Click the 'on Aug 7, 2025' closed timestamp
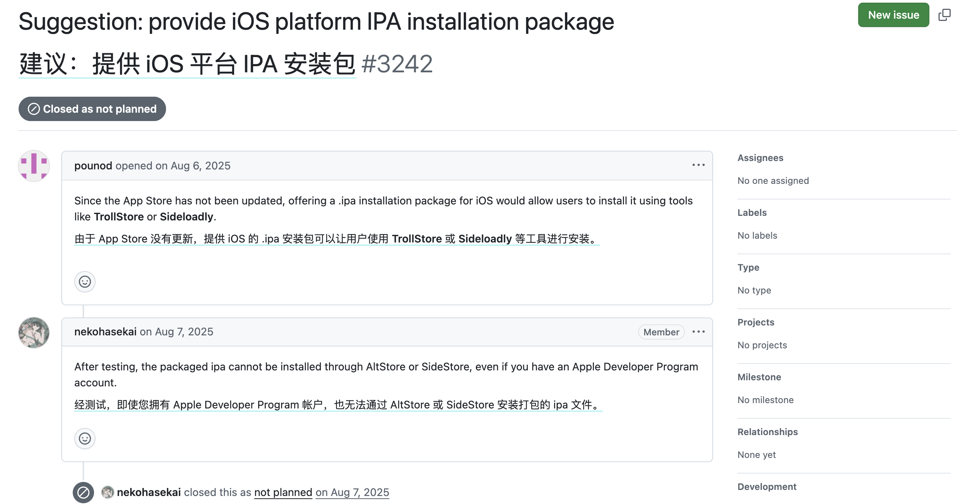 [352, 492]
